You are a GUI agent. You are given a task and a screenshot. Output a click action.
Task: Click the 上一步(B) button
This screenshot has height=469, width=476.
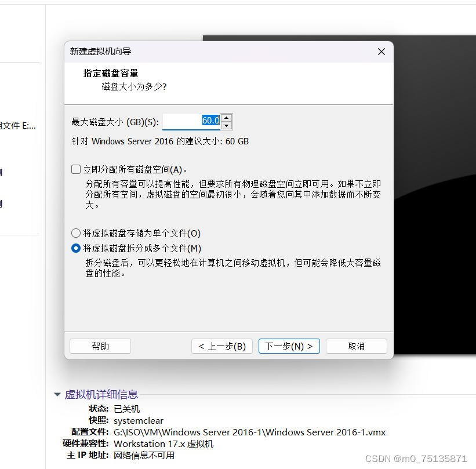click(221, 346)
